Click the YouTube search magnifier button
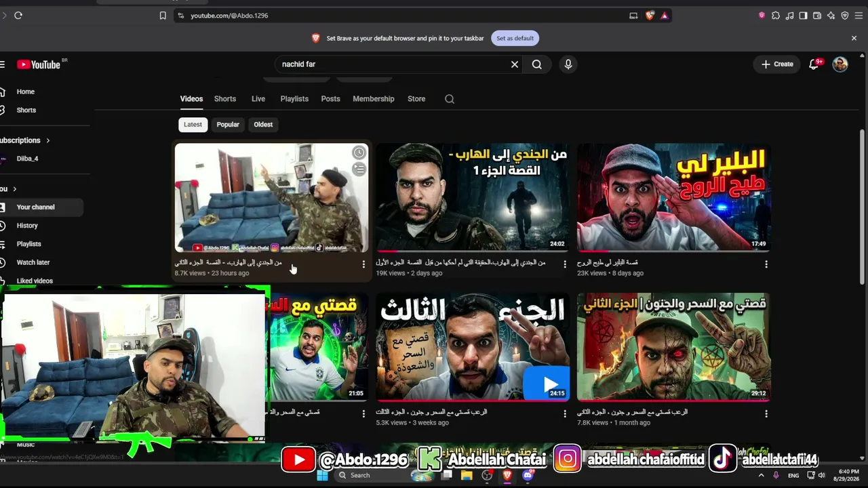Image resolution: width=868 pixels, height=488 pixels. pos(537,64)
